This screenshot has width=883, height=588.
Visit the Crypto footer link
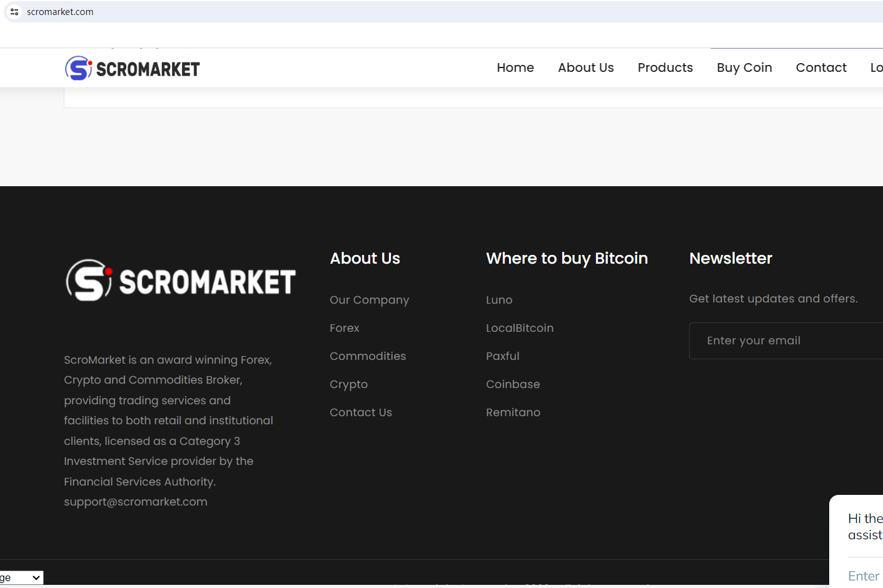point(348,384)
